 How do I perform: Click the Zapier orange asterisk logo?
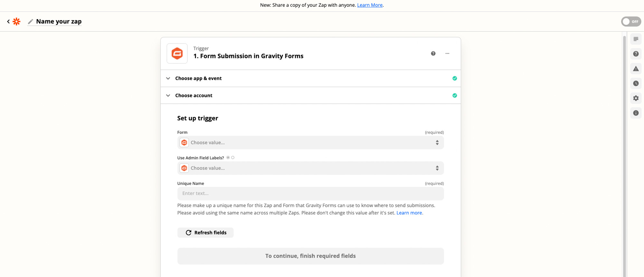(x=16, y=21)
